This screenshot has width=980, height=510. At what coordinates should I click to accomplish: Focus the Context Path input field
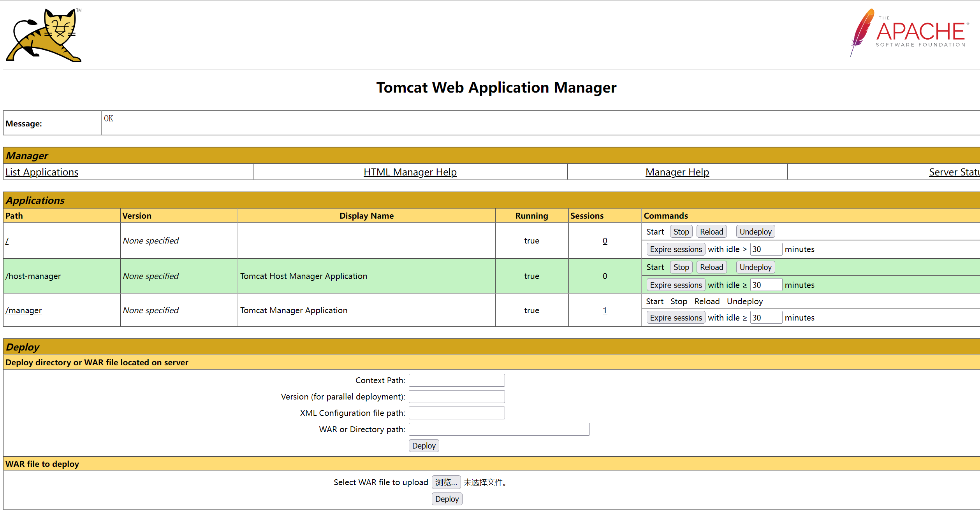tap(456, 380)
